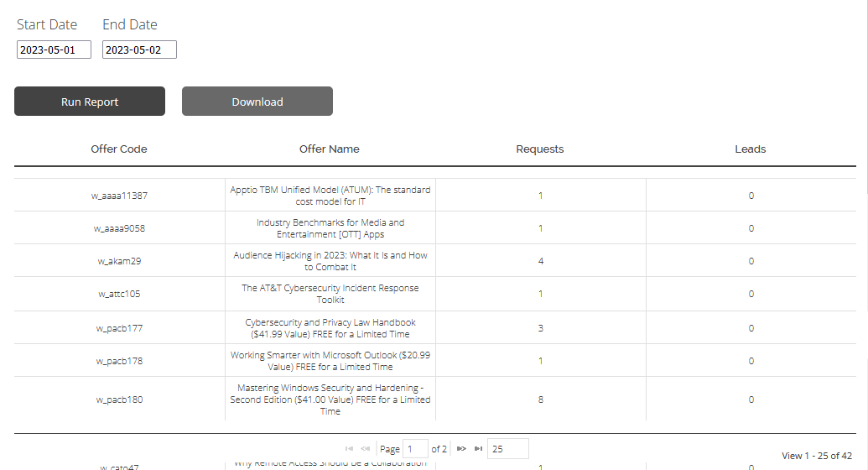
Task: Click Industry Benchmarks for Media offer name
Action: click(330, 227)
